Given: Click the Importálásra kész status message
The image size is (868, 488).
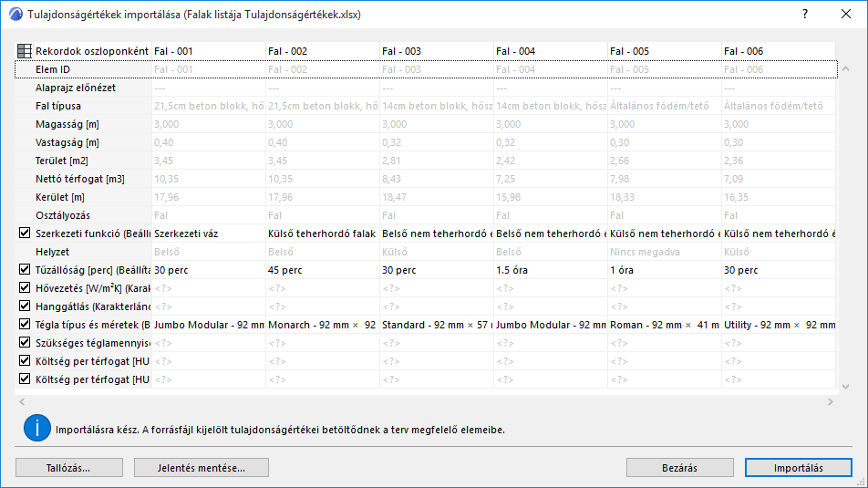Looking at the screenshot, I should pos(280,430).
